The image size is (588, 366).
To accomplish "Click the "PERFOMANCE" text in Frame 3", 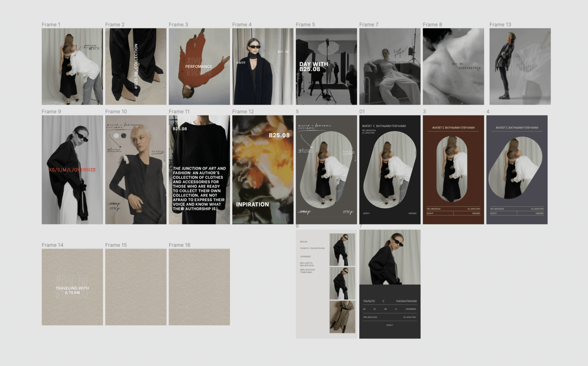I will 199,67.
